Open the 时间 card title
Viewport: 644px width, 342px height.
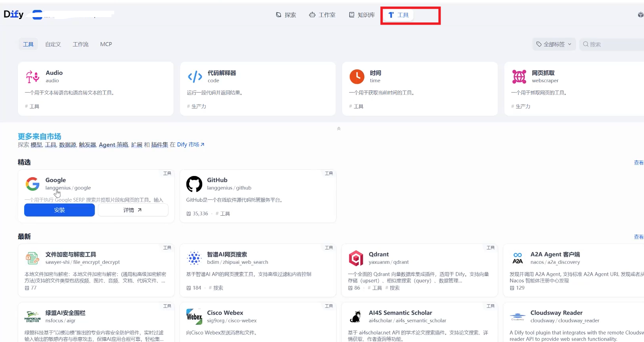(375, 73)
